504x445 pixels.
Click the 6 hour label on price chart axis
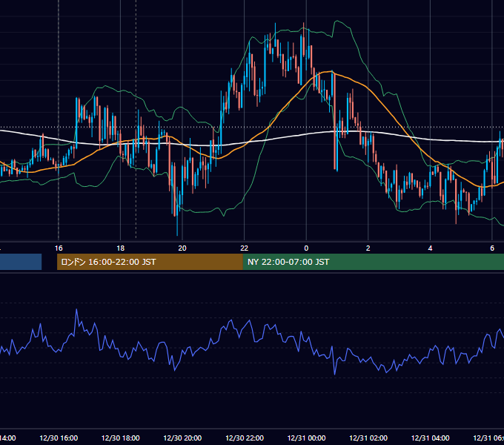492,248
